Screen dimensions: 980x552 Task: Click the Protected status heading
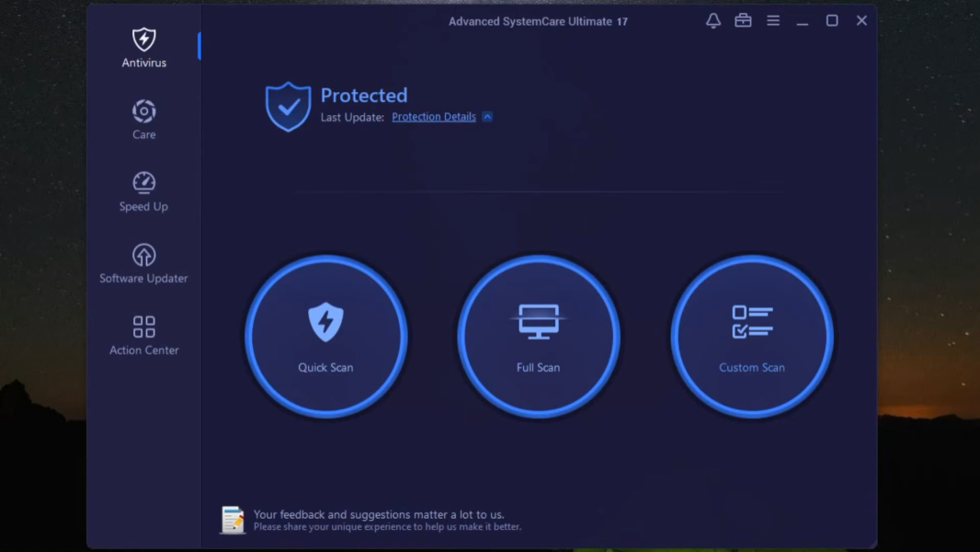364,95
